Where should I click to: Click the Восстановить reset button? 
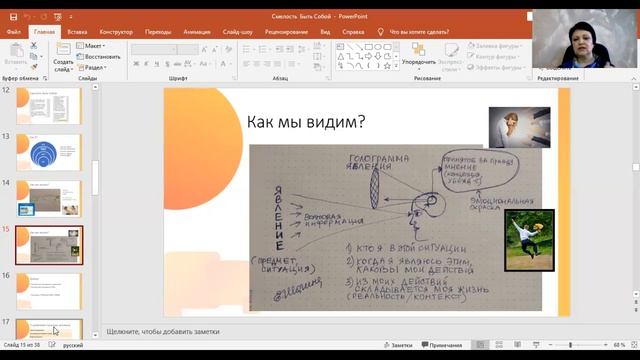pyautogui.click(x=98, y=57)
